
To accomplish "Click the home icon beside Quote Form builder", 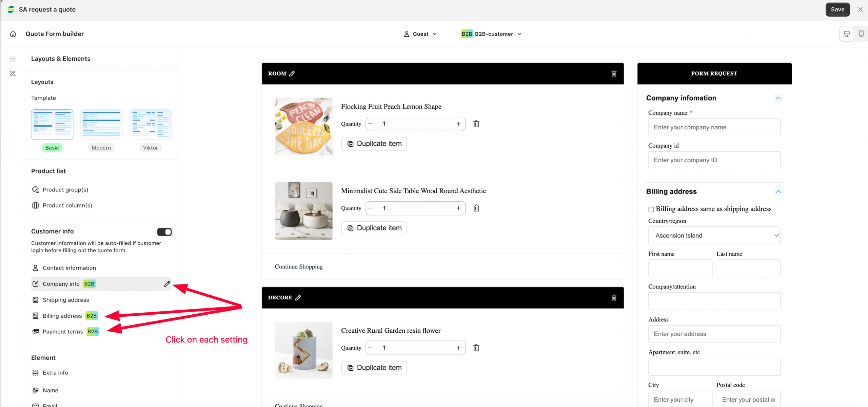I will (13, 34).
